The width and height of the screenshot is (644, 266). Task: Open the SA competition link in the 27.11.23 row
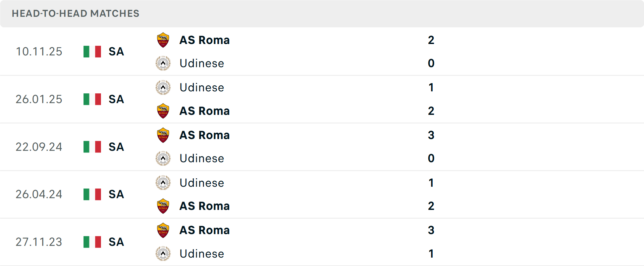point(116,242)
